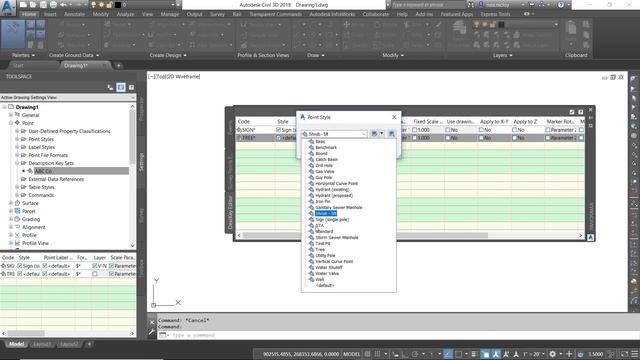This screenshot has height=360, width=640.
Task: Click the workspace switching gear in status bar
Action: (x=553, y=354)
